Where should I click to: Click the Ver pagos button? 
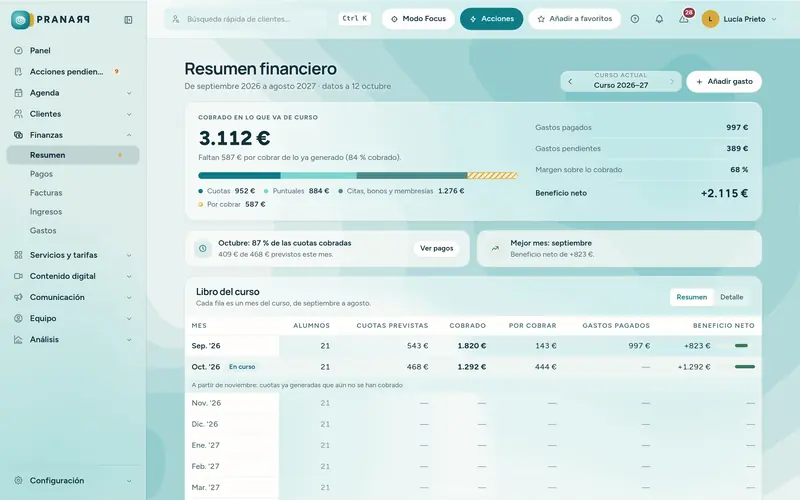click(437, 248)
